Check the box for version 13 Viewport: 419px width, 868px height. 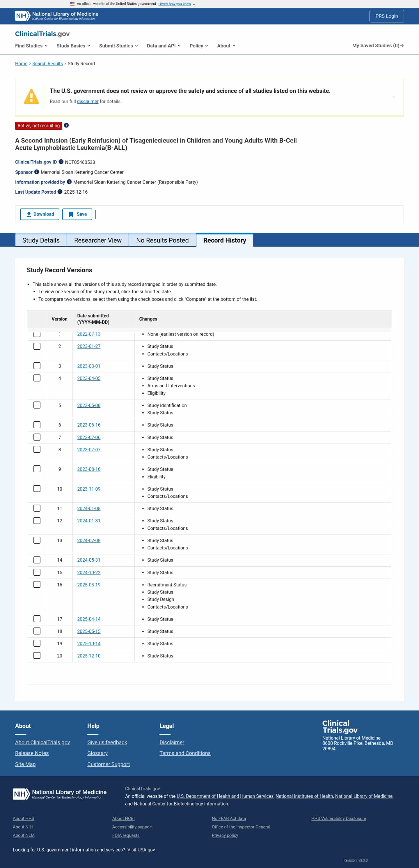37,540
